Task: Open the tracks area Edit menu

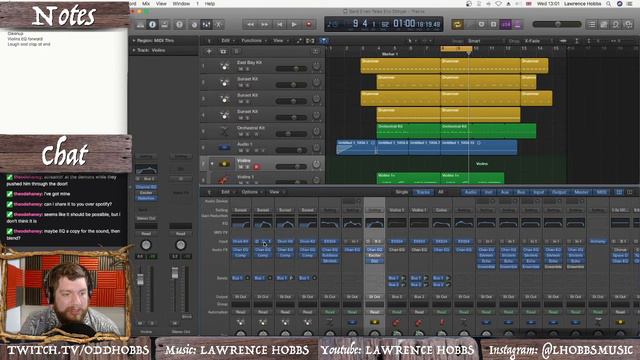Action: (227, 41)
